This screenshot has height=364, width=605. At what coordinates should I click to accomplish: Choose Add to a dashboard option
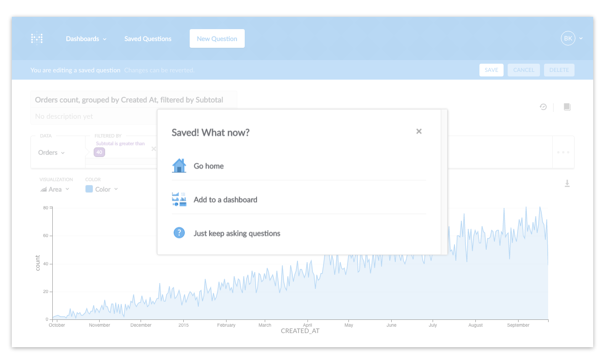click(x=225, y=200)
